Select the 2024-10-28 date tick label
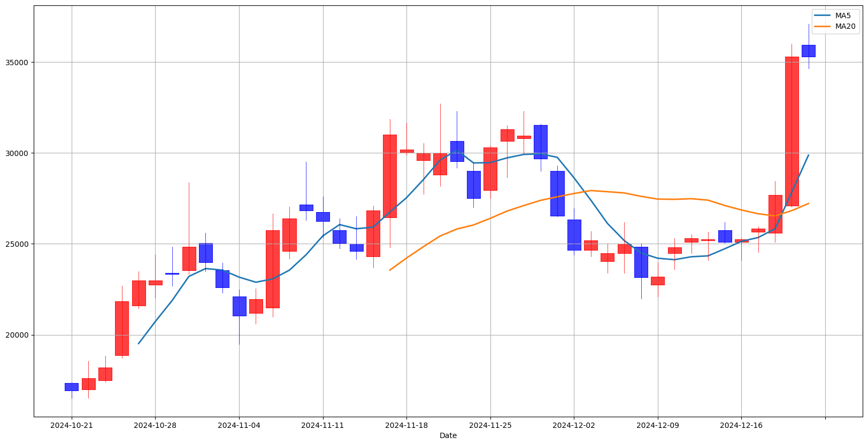868x445 pixels. click(155, 425)
